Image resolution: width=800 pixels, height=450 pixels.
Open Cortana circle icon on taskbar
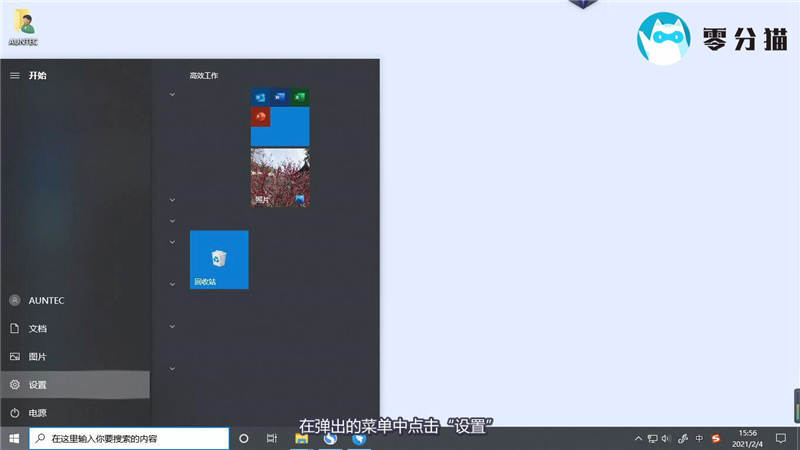pyautogui.click(x=243, y=438)
